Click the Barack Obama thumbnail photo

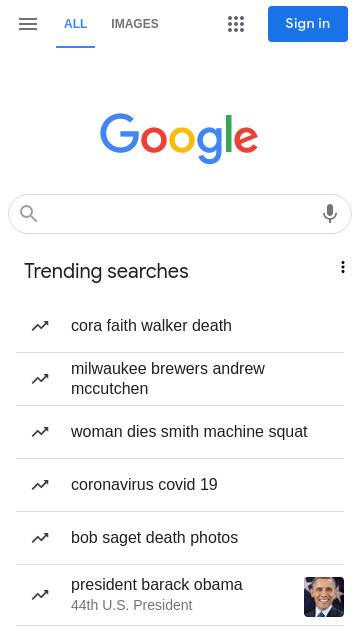point(324,597)
